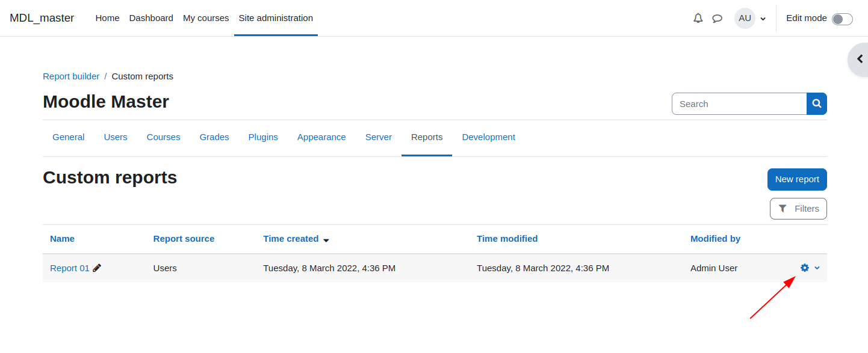
Task: Click the descending sort arrow beside Time created
Action: [326, 240]
